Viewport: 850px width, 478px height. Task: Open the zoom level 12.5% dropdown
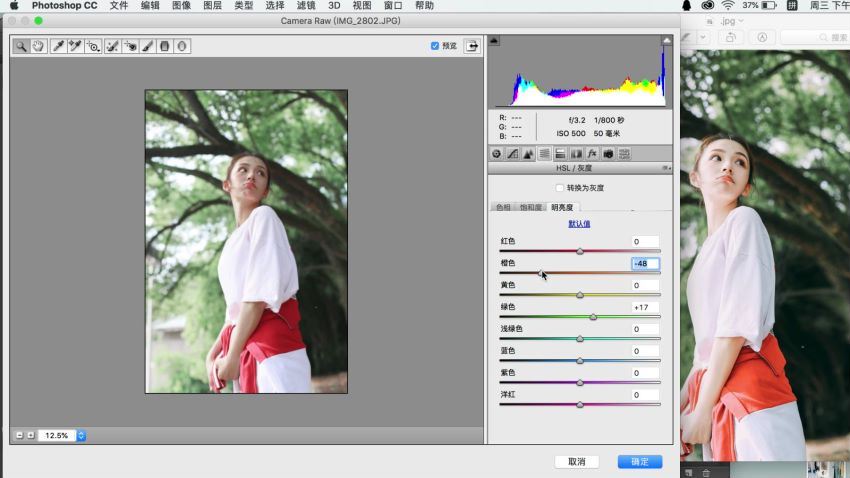81,435
